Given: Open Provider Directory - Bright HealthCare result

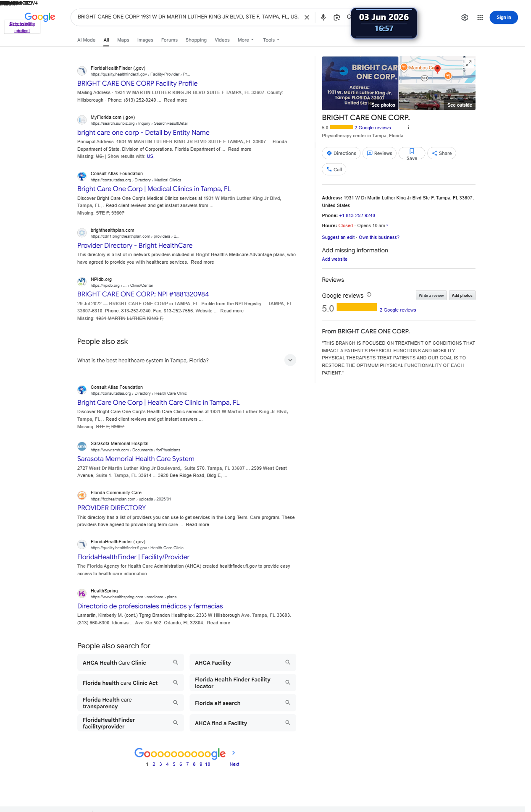Looking at the screenshot, I should click(x=135, y=246).
